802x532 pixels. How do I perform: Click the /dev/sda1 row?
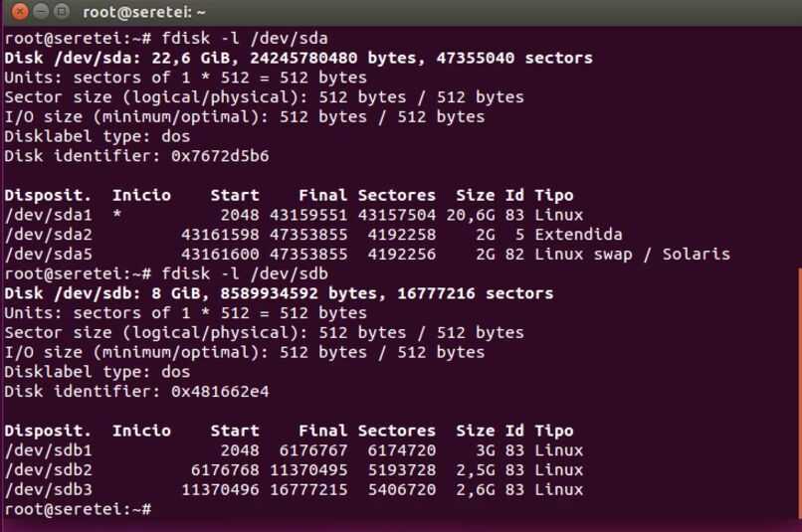(x=294, y=215)
